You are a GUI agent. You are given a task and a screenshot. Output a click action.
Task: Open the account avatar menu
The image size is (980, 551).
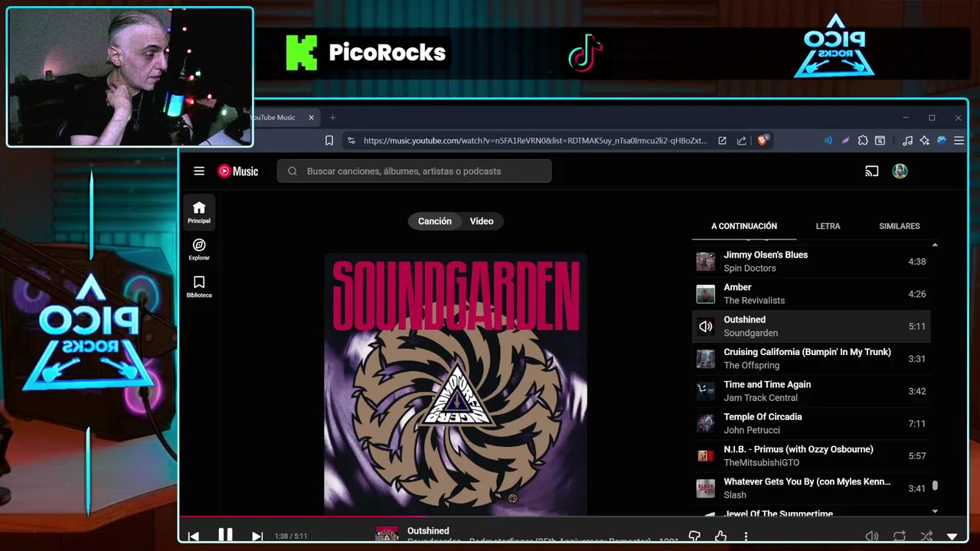click(900, 171)
